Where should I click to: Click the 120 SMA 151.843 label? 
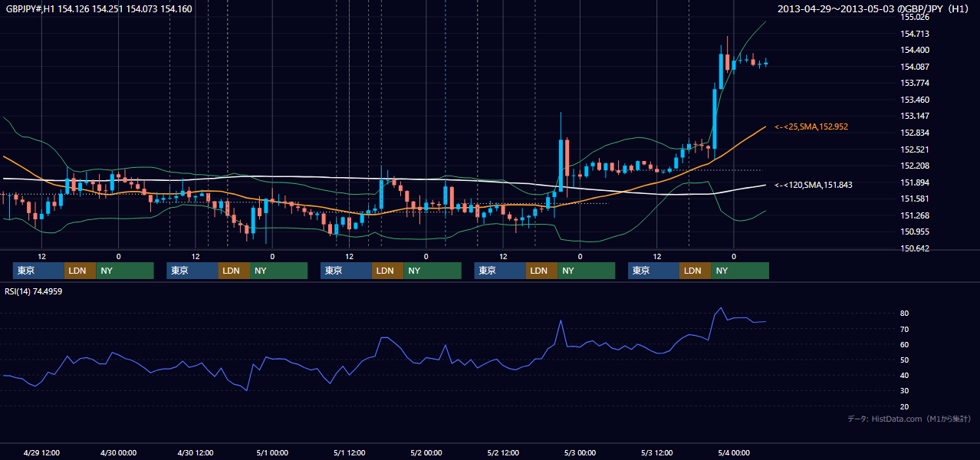tap(814, 185)
